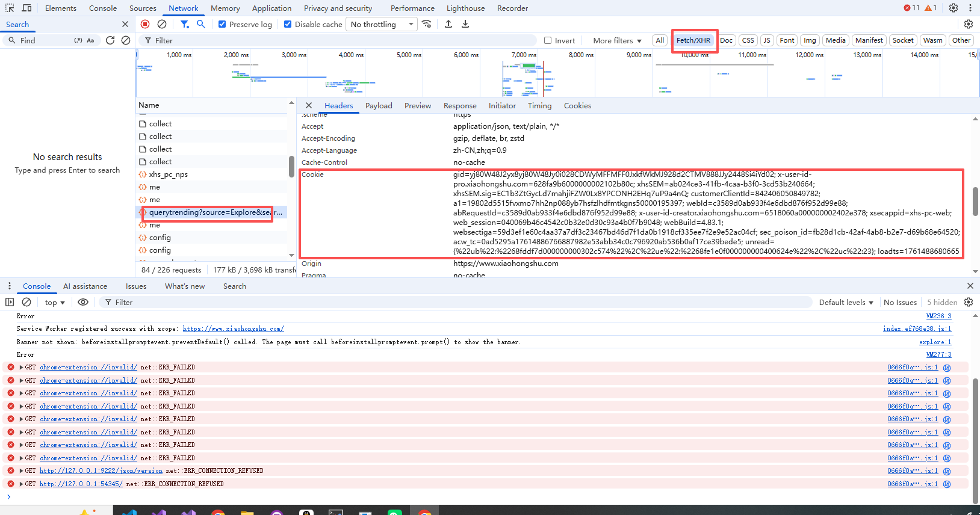Click the export HAR download icon

pos(465,24)
